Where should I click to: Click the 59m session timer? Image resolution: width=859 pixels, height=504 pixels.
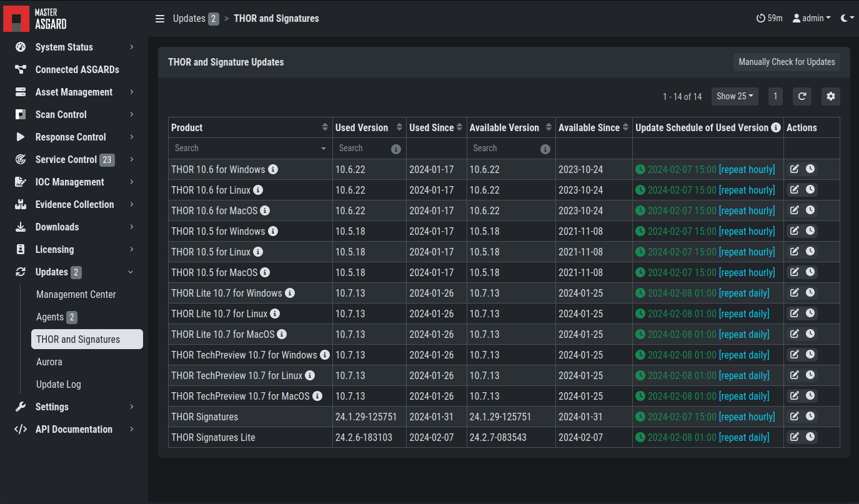[769, 18]
